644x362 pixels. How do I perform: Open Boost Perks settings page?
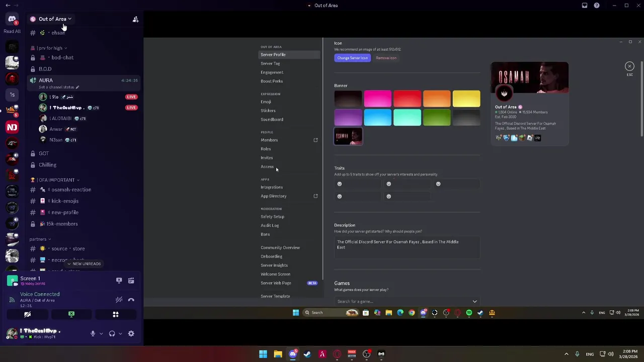(x=272, y=81)
